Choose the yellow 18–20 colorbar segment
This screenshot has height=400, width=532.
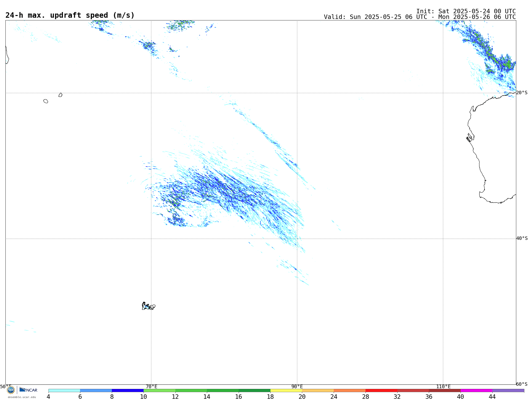coord(286,390)
